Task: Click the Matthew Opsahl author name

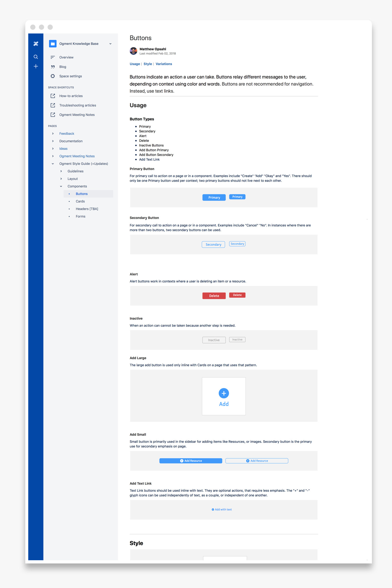Action: (153, 49)
